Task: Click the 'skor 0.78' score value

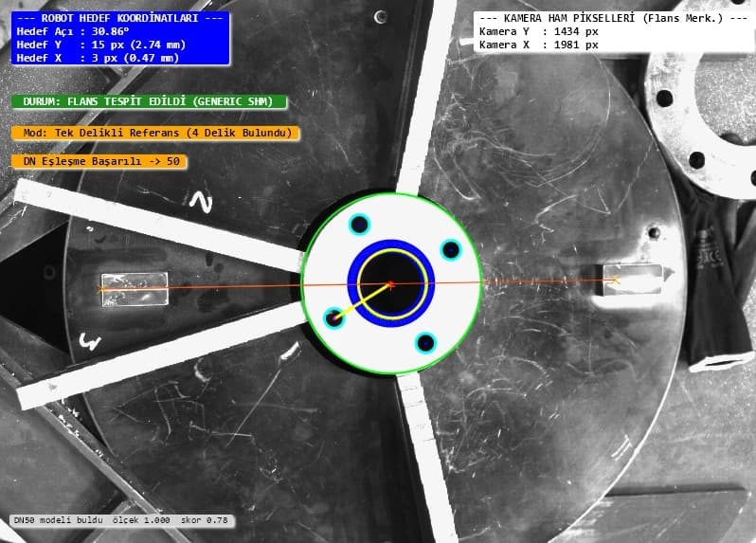Action: (x=205, y=520)
